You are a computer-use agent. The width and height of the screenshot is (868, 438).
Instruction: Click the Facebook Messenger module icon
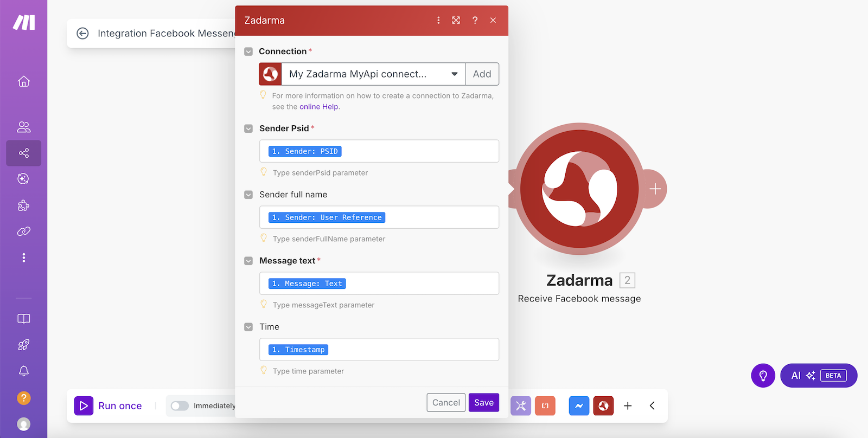(x=579, y=406)
